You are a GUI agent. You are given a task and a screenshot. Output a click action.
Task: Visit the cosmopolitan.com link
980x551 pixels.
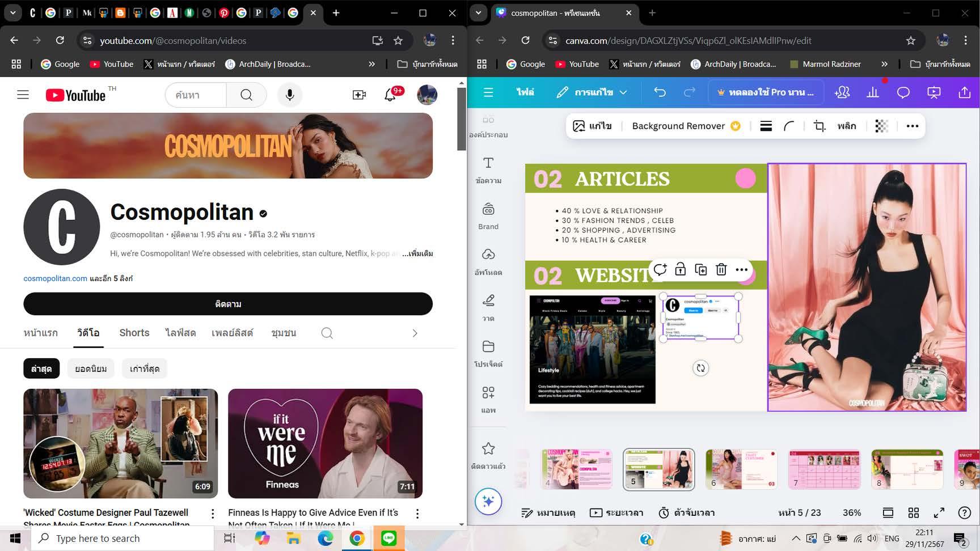pyautogui.click(x=55, y=278)
